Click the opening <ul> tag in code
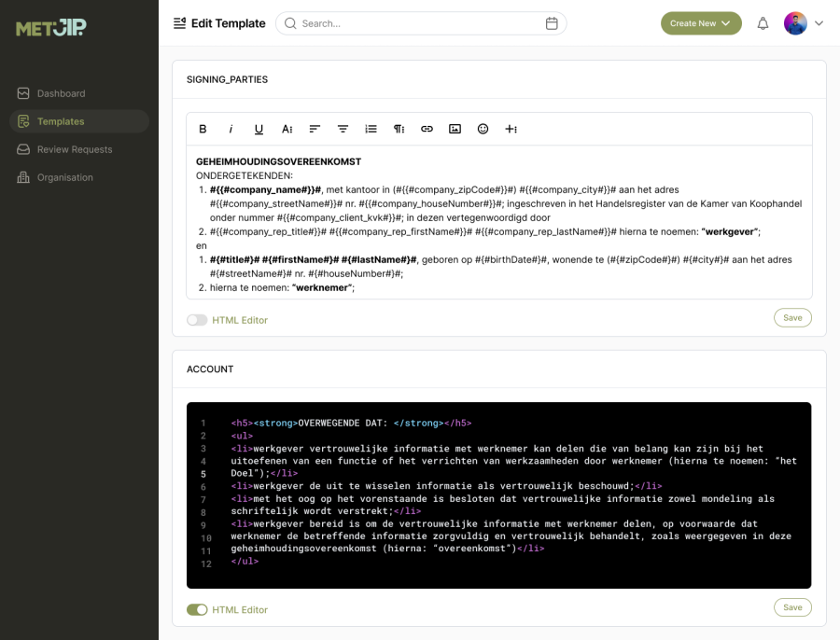The height and width of the screenshot is (640, 840). [242, 436]
